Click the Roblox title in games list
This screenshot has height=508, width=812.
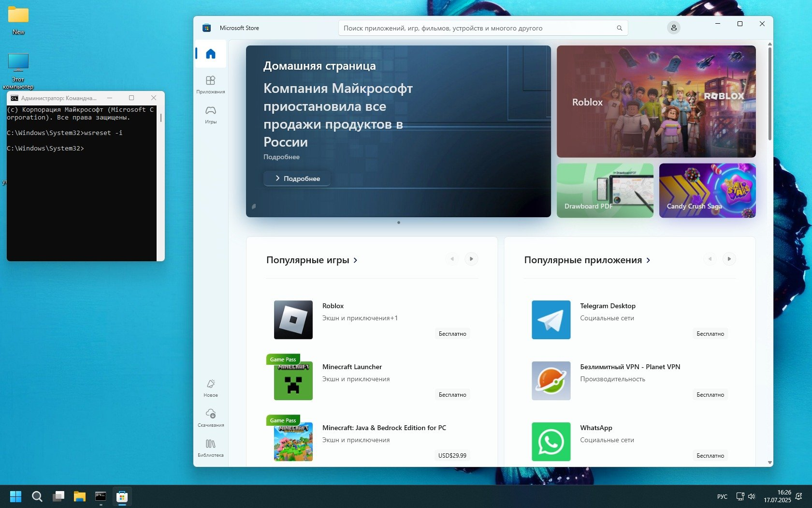pyautogui.click(x=333, y=306)
